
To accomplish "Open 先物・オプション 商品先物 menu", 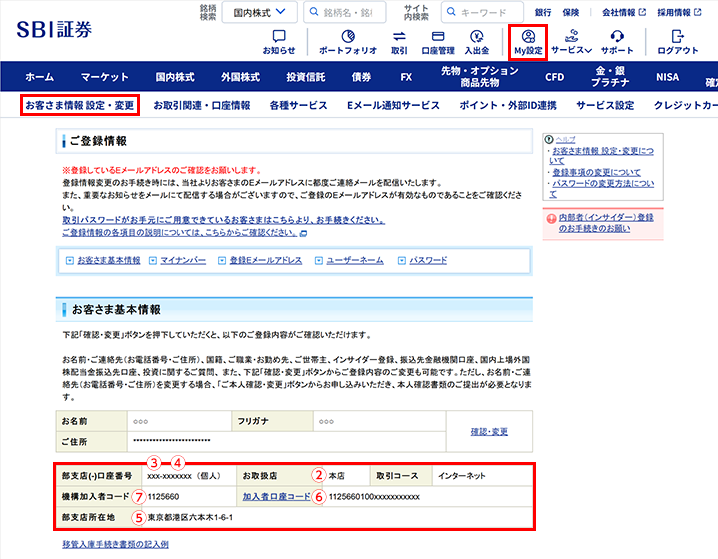I will pyautogui.click(x=479, y=76).
